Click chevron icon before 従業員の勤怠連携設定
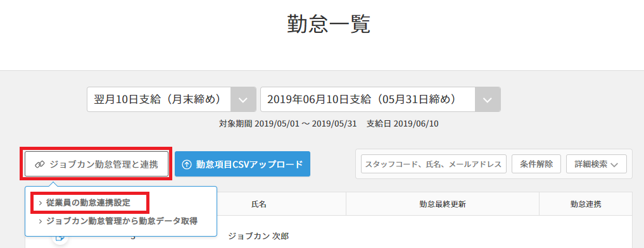The width and height of the screenshot is (644, 248). 41,203
